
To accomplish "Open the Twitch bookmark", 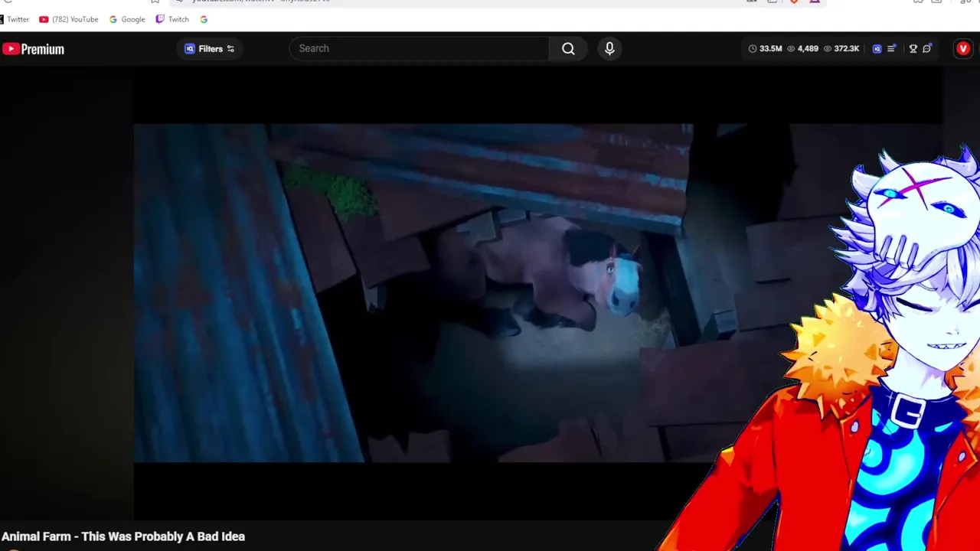I will click(172, 19).
